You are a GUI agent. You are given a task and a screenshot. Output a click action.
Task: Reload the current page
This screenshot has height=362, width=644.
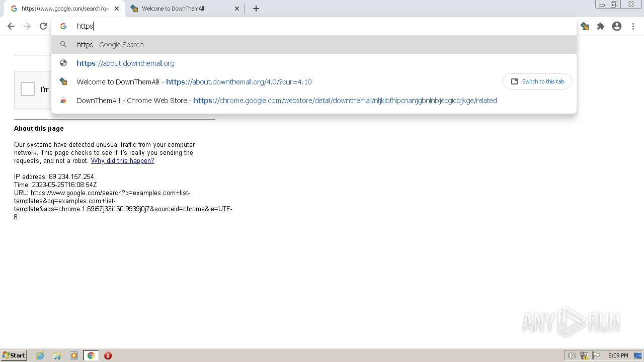coord(43,26)
